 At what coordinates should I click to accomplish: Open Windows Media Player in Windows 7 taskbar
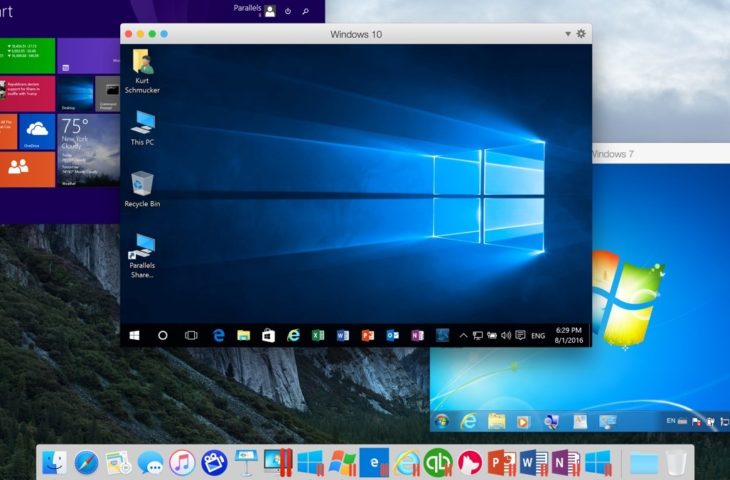click(523, 422)
